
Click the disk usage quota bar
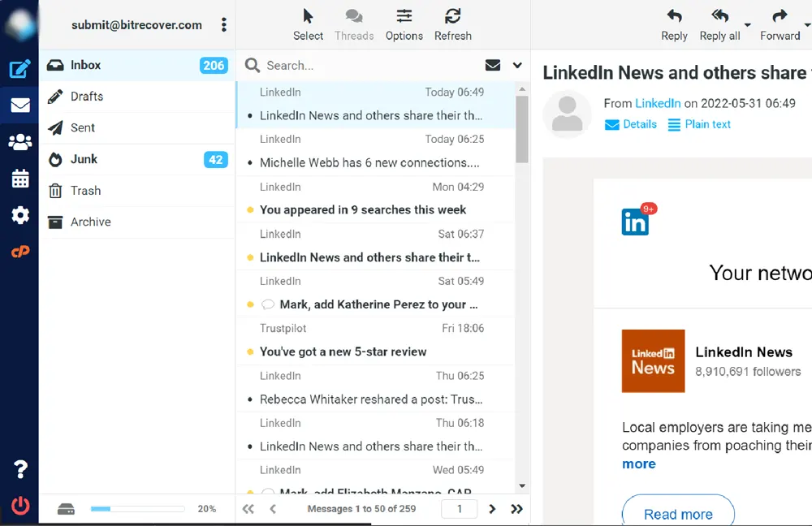click(137, 509)
